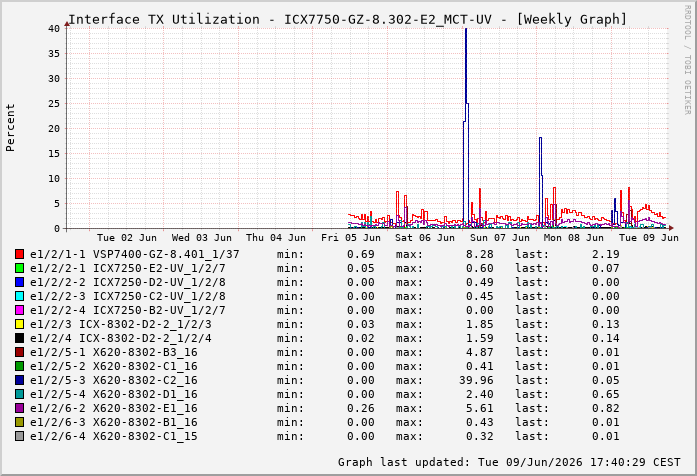Click the max value 1.59
The image size is (697, 476).
(x=480, y=338)
